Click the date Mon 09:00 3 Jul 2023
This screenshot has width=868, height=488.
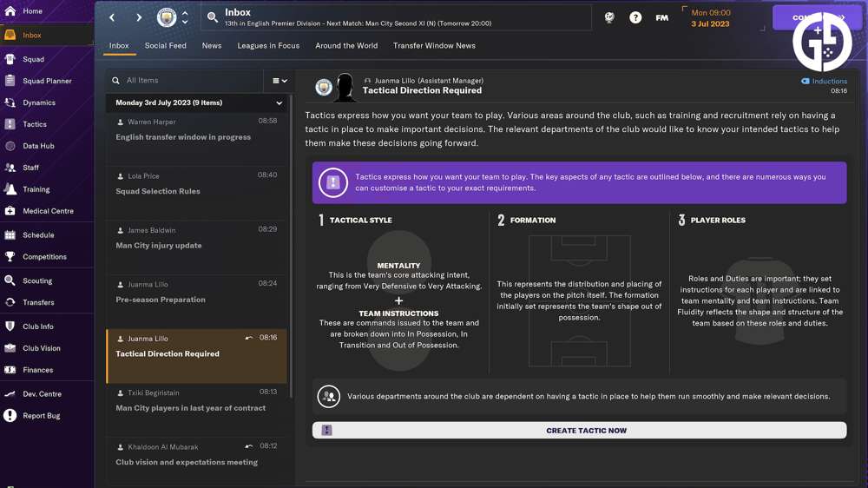[711, 17]
